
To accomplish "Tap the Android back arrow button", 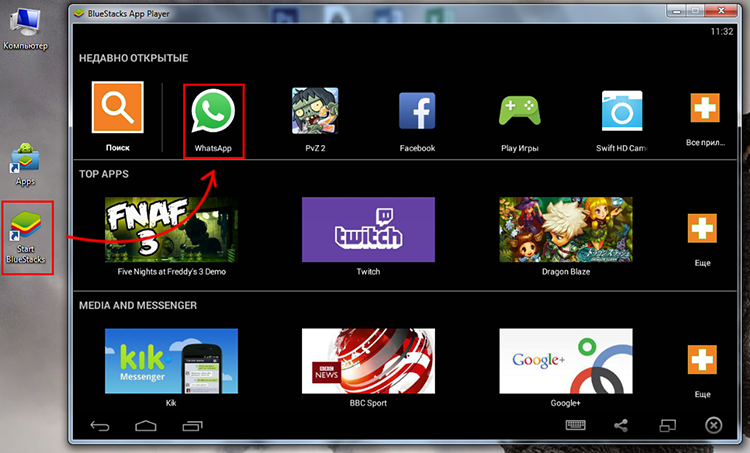I will (99, 426).
